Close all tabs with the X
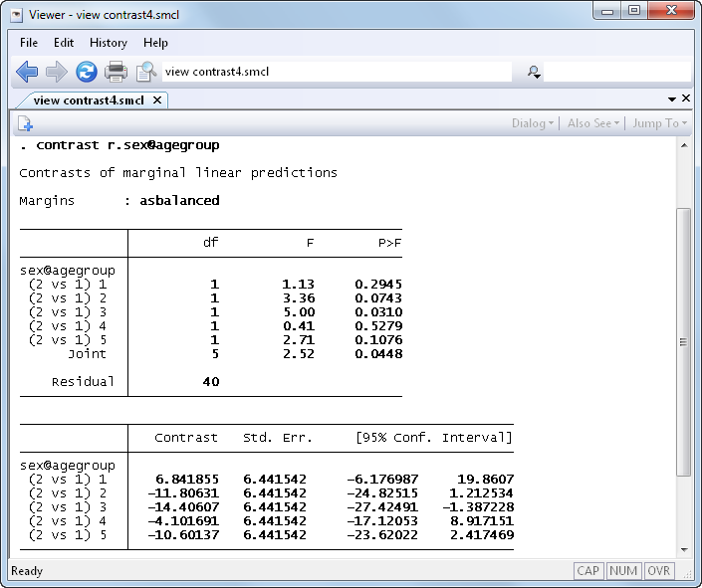 click(686, 98)
